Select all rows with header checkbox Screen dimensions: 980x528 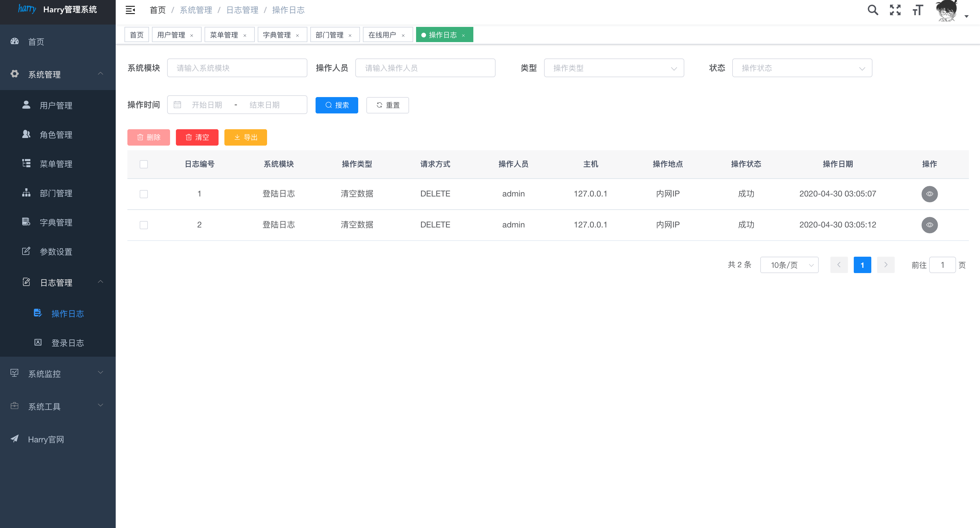click(x=143, y=164)
